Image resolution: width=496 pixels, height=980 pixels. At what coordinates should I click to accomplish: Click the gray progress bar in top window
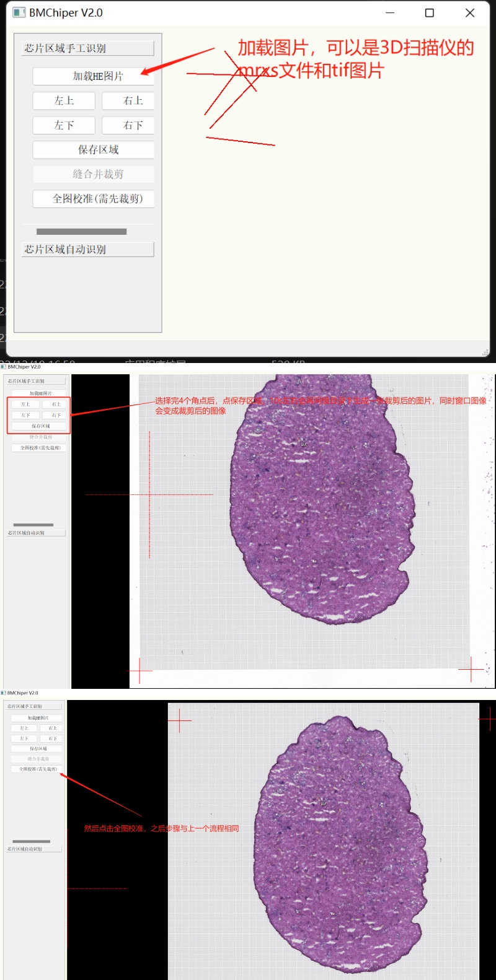point(81,232)
